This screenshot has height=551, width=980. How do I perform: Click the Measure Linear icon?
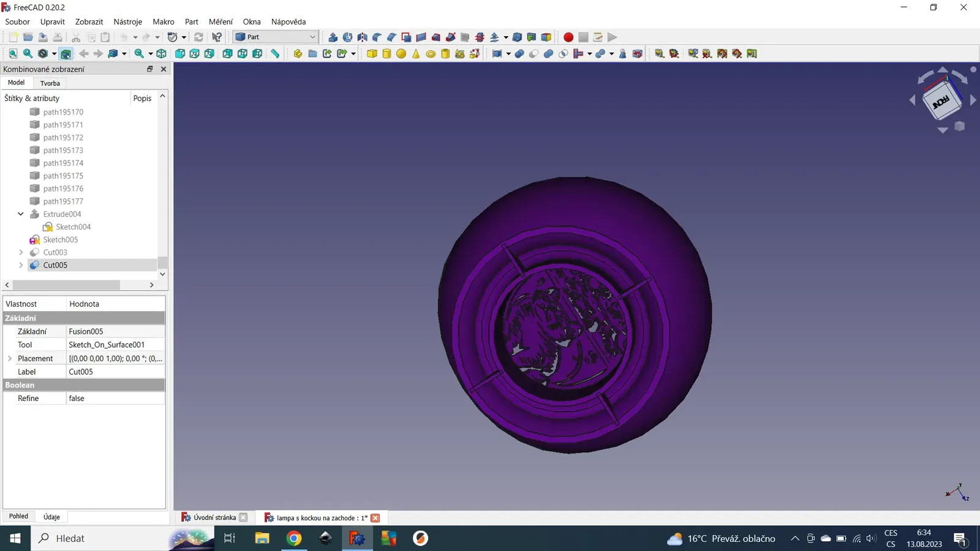[x=659, y=54]
